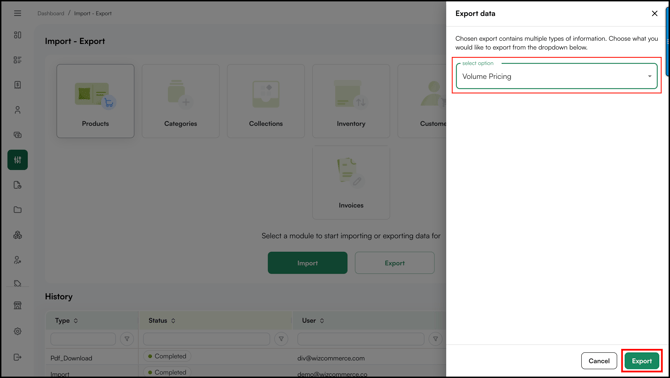The height and width of the screenshot is (378, 670).
Task: Cancel the Export data panel
Action: click(599, 361)
